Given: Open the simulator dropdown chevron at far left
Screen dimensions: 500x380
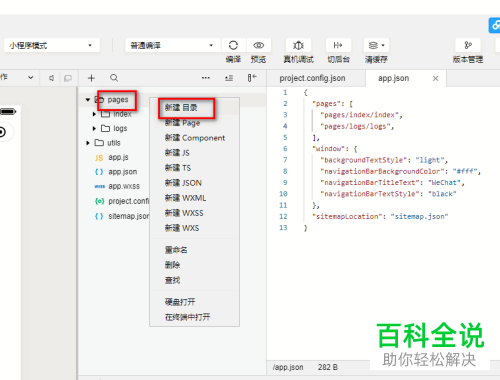Looking at the screenshot, I should click(31, 78).
